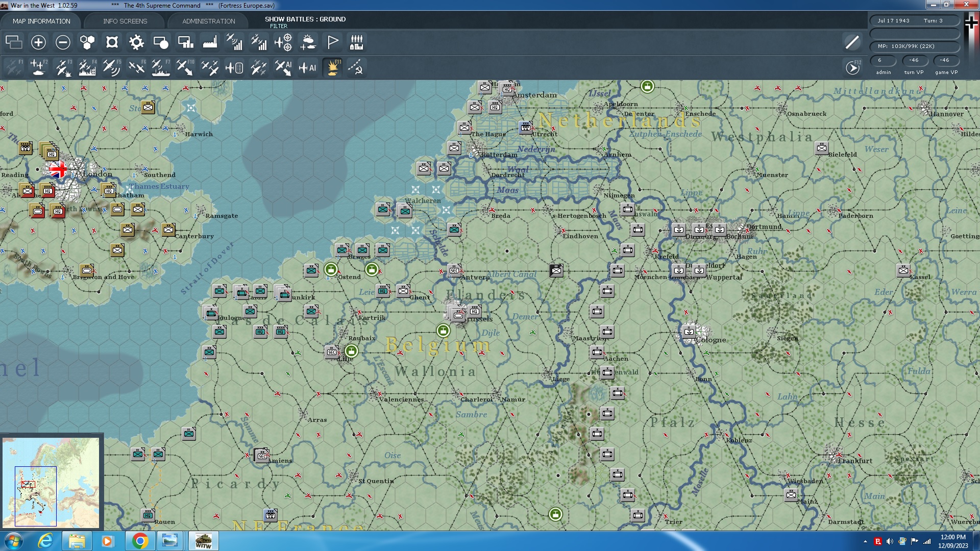
Task: Open the Administration tab
Action: point(208,21)
